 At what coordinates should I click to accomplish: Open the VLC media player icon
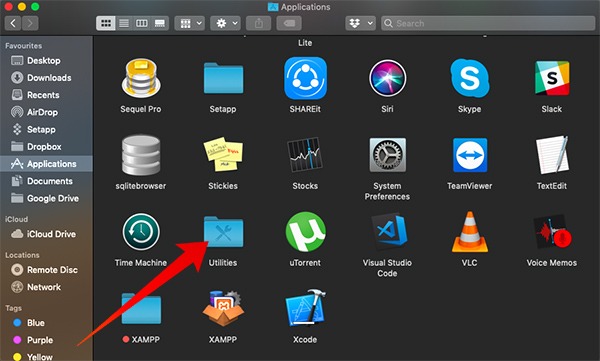click(x=470, y=232)
